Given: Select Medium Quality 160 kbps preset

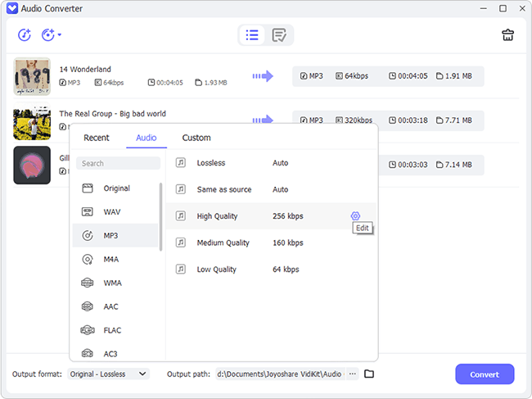Looking at the screenshot, I should pos(271,243).
